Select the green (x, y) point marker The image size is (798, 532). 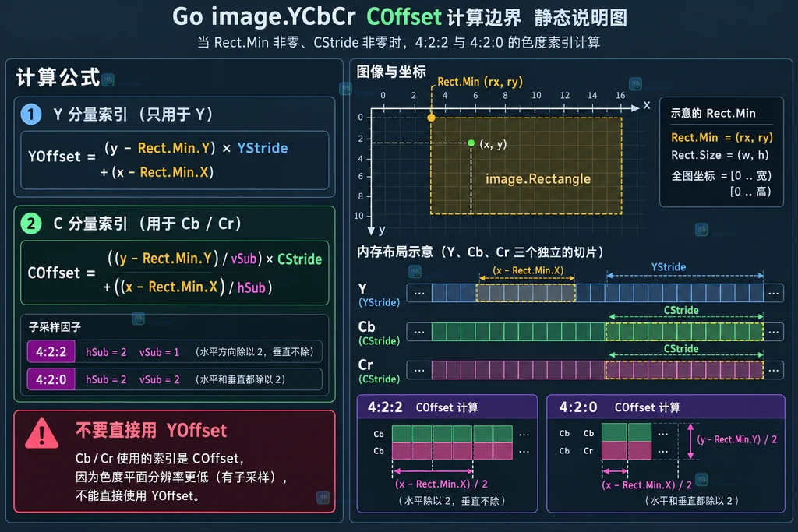(x=471, y=143)
